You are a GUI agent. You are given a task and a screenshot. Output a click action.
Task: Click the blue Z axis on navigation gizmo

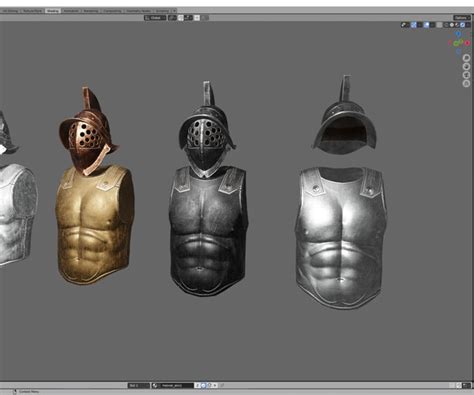click(458, 34)
